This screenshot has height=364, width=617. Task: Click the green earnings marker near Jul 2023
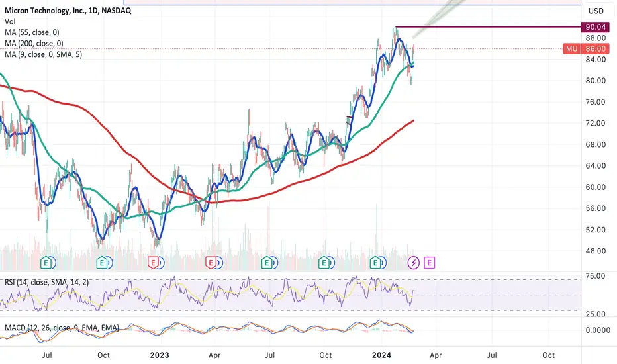tap(267, 263)
